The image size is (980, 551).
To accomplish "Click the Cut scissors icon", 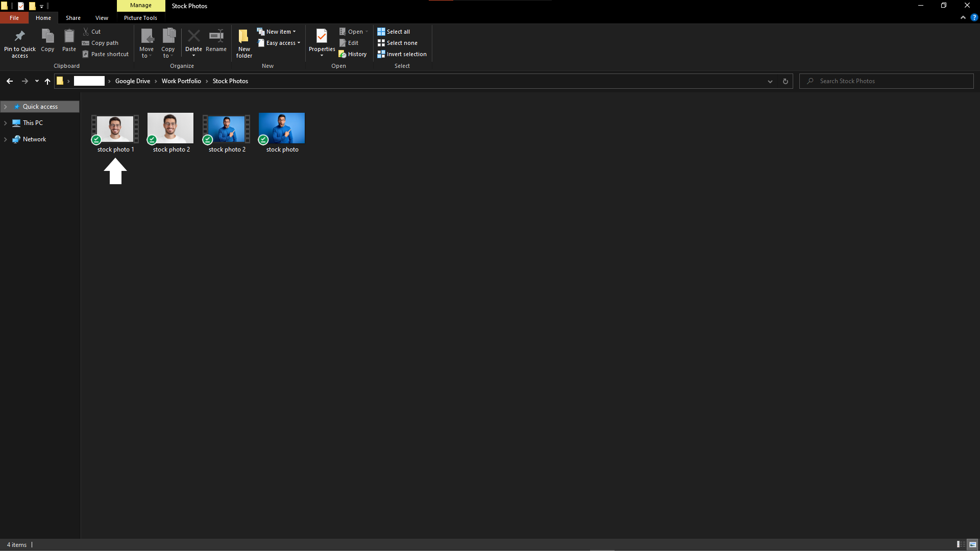I will pyautogui.click(x=86, y=32).
